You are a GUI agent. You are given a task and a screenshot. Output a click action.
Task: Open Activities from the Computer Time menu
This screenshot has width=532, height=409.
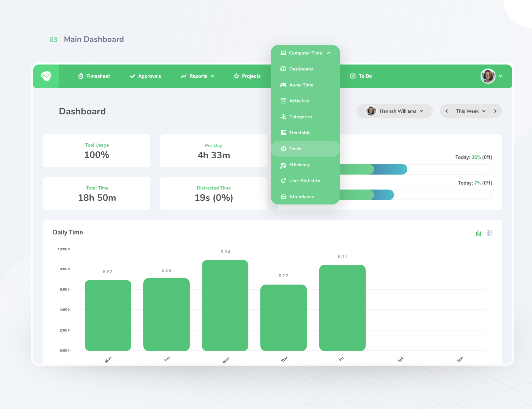(299, 101)
